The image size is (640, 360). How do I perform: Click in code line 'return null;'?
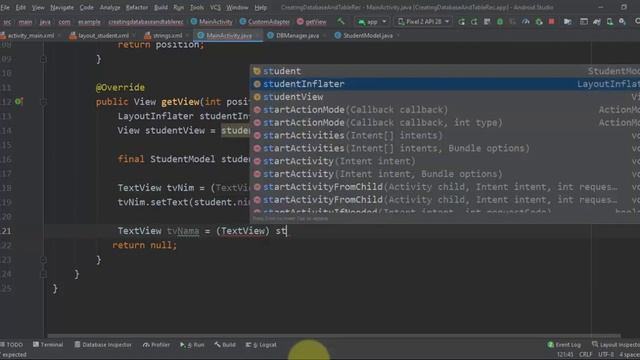[x=144, y=245]
